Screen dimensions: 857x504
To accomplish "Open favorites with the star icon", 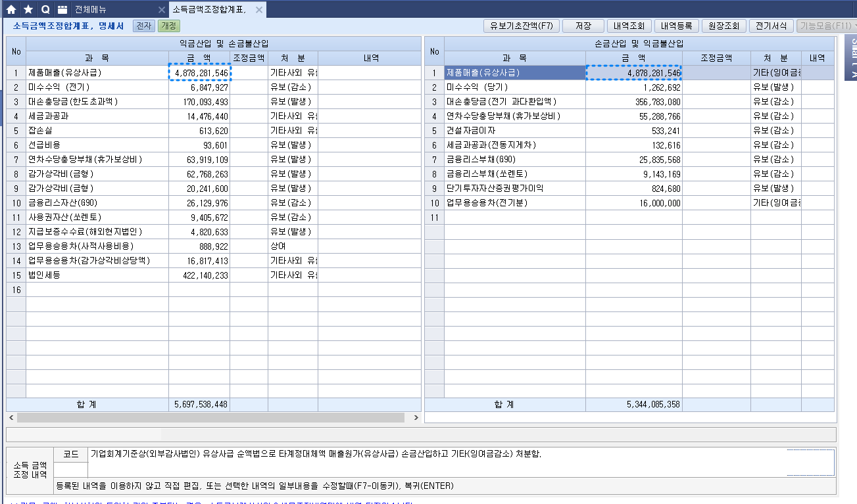I will [28, 10].
